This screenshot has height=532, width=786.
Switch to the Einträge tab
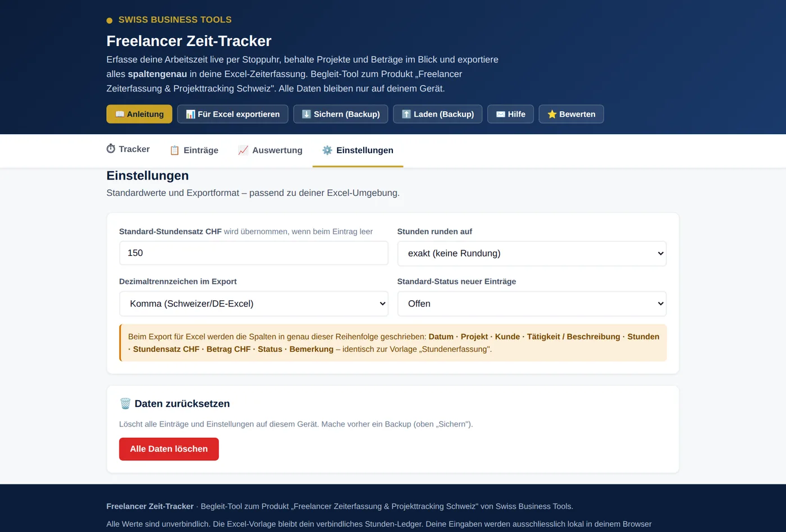pyautogui.click(x=194, y=150)
